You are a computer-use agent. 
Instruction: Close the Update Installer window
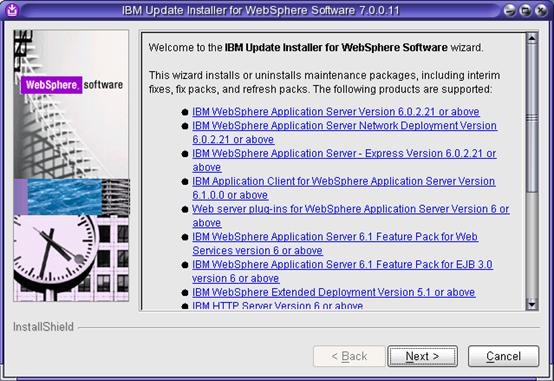541,10
